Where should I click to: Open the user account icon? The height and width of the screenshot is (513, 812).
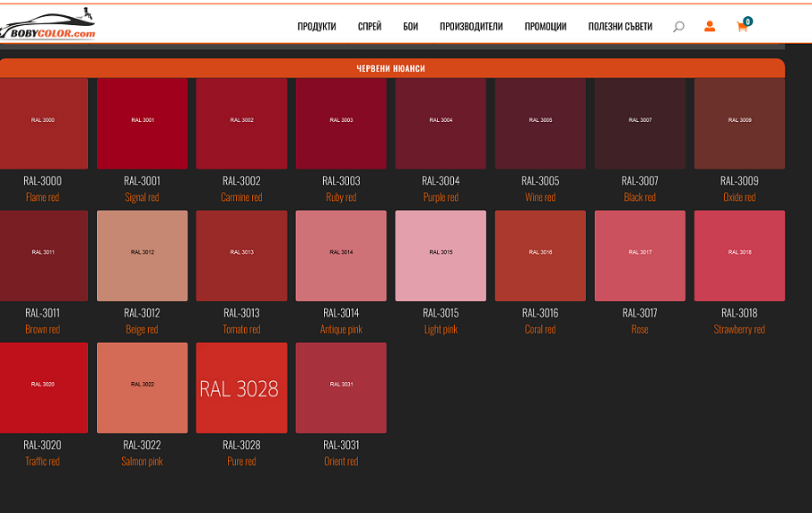(x=710, y=27)
